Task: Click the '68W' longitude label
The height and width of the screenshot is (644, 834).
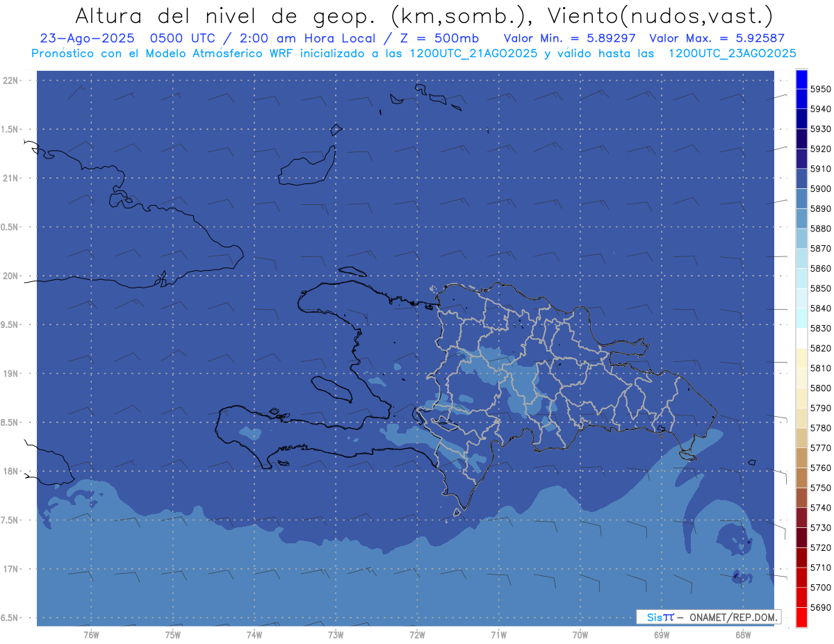Action: (x=742, y=634)
